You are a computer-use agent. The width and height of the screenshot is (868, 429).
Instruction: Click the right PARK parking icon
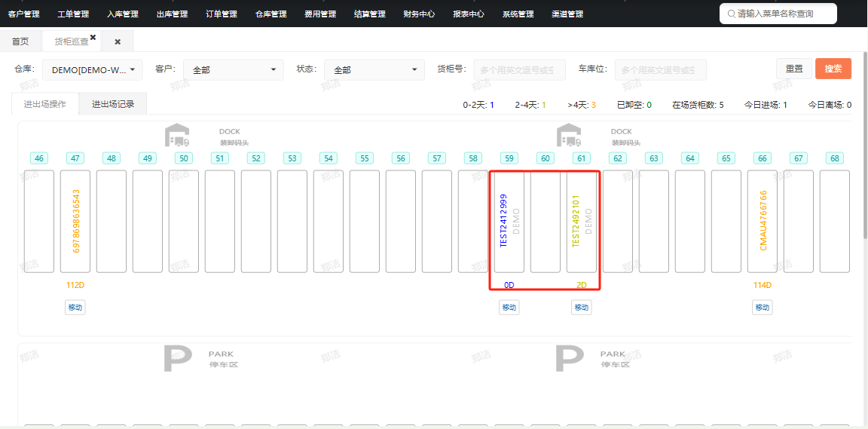pos(569,359)
